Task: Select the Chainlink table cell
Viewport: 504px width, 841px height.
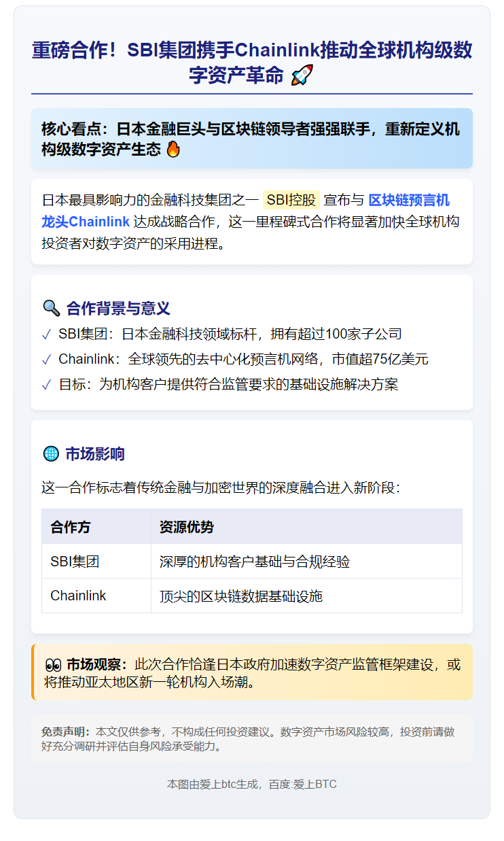Action: point(96,596)
